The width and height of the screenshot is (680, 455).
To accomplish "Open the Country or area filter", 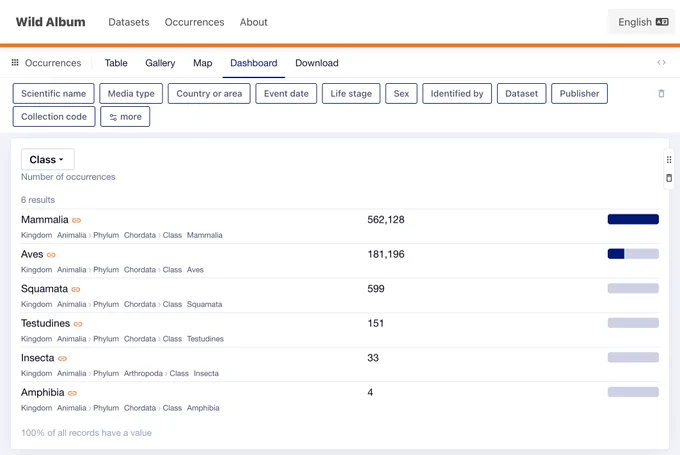I will tap(209, 94).
